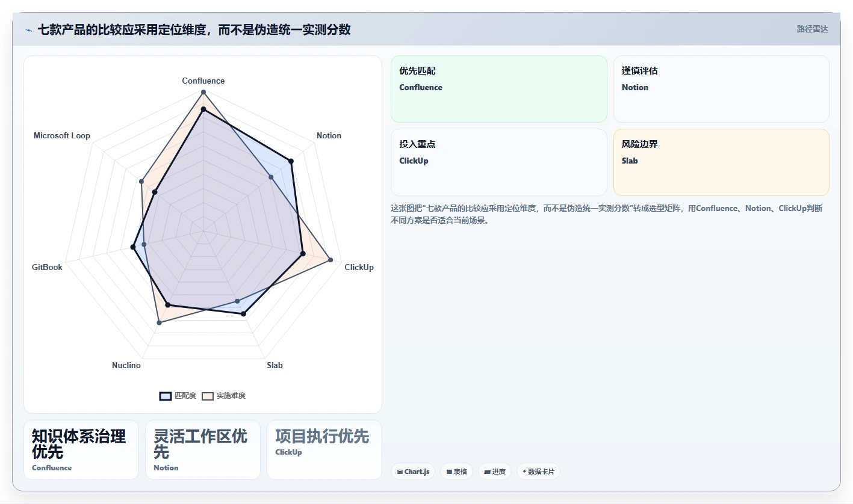Image resolution: width=853 pixels, height=504 pixels.
Task: Select the 知识体系治理优先 Confluence tile
Action: click(81, 450)
